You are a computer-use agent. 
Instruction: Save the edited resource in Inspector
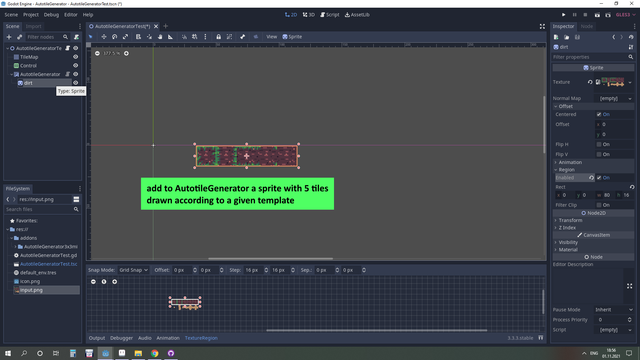click(577, 37)
